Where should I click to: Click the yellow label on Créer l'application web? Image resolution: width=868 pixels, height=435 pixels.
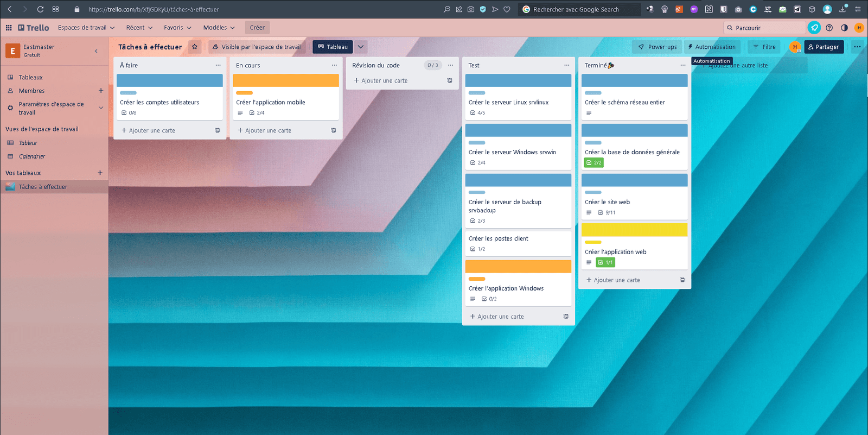tap(593, 242)
